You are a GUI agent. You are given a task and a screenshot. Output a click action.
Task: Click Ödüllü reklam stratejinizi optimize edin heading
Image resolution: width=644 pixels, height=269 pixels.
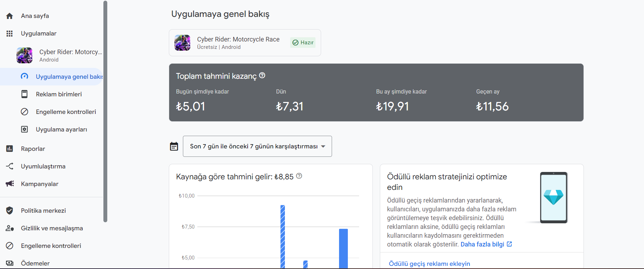tap(447, 182)
